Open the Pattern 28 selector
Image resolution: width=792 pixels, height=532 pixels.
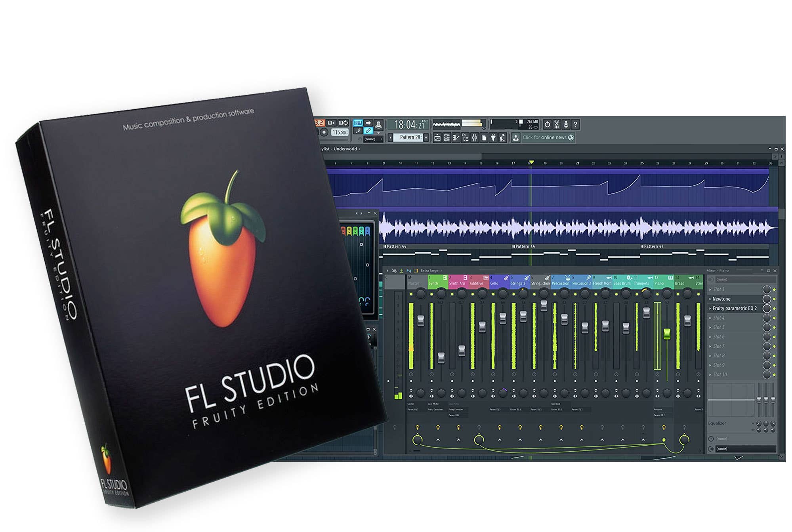[408, 137]
